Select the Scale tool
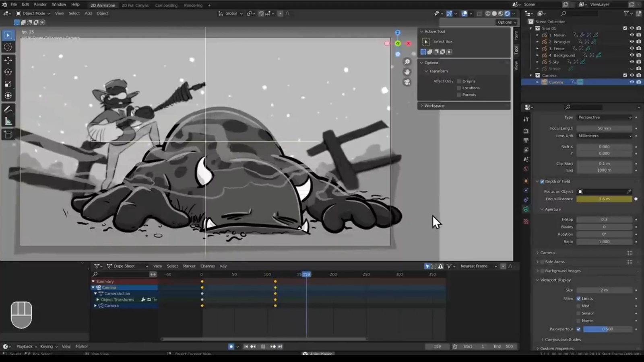The height and width of the screenshot is (362, 644). [8, 84]
